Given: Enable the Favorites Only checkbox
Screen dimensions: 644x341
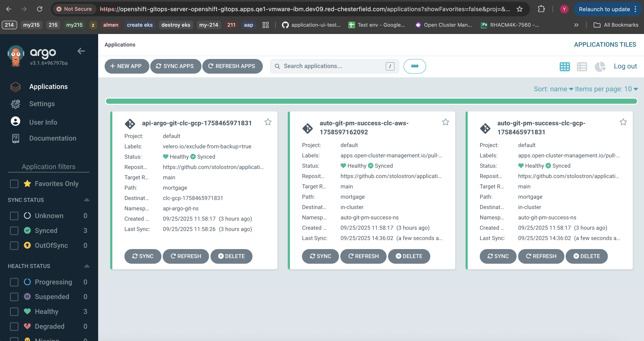Looking at the screenshot, I should (14, 184).
